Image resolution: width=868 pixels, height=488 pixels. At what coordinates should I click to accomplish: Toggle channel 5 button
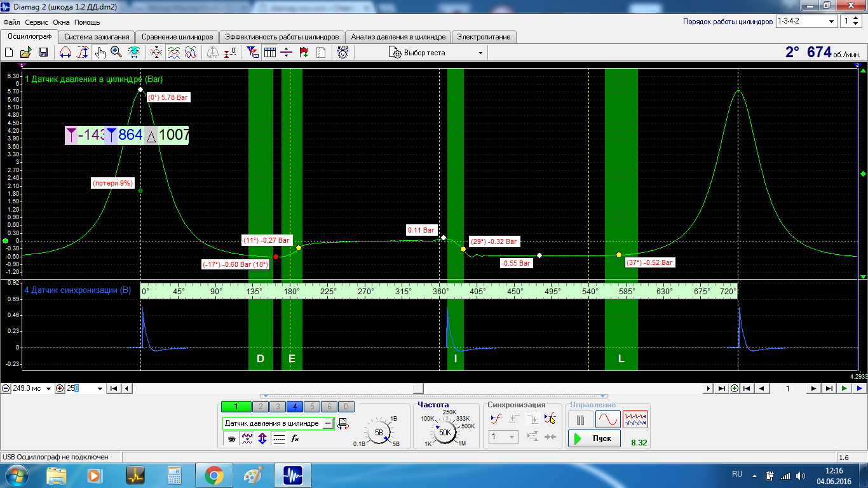coord(311,407)
